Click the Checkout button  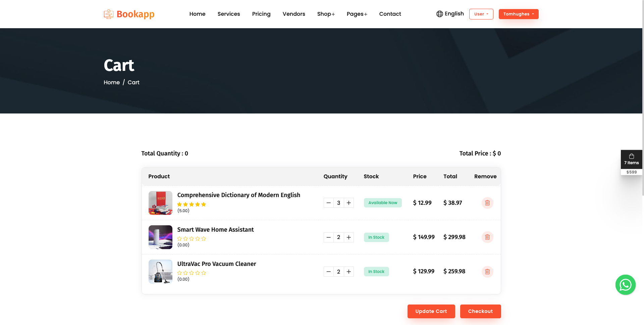[x=480, y=311]
